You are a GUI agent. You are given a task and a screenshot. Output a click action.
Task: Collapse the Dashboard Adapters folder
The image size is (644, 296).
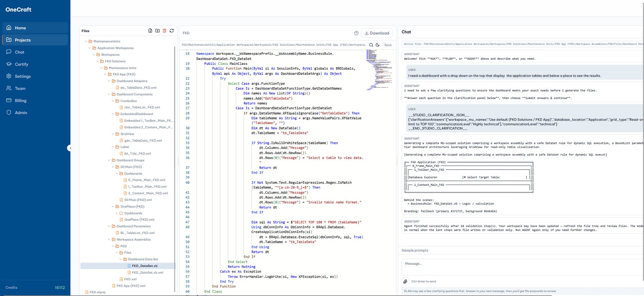coord(109,81)
